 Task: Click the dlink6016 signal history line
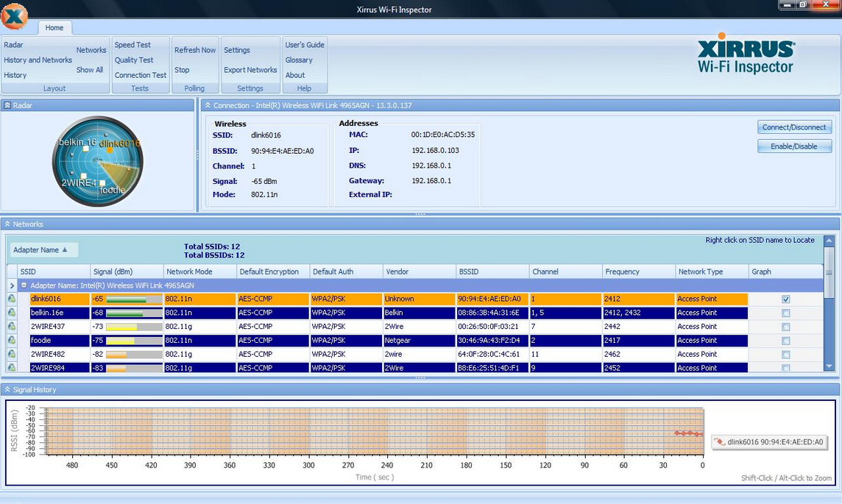click(x=688, y=433)
